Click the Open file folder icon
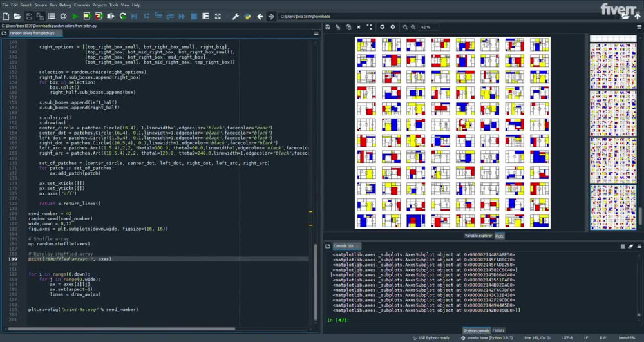Image resolution: width=644 pixels, height=342 pixels. click(17, 16)
